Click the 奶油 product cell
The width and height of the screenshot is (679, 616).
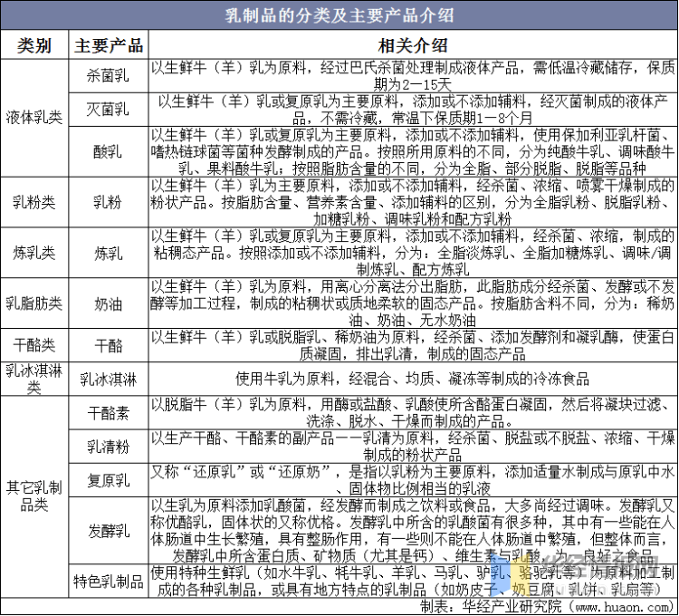coord(109,303)
